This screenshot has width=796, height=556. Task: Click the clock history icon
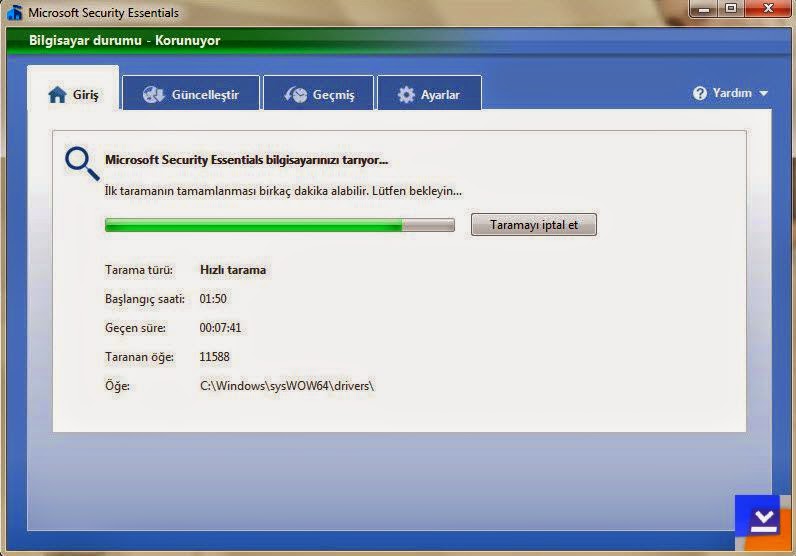click(x=295, y=94)
